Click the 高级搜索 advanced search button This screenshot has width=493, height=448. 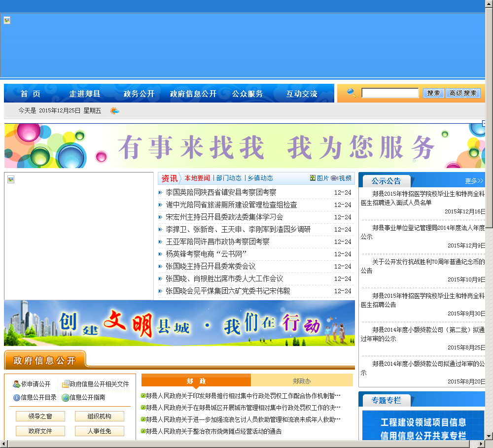coord(463,93)
